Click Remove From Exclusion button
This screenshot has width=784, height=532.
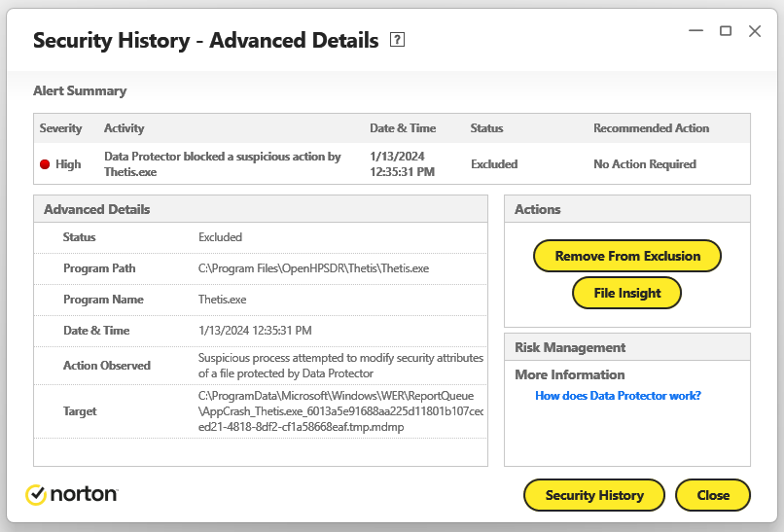click(627, 256)
